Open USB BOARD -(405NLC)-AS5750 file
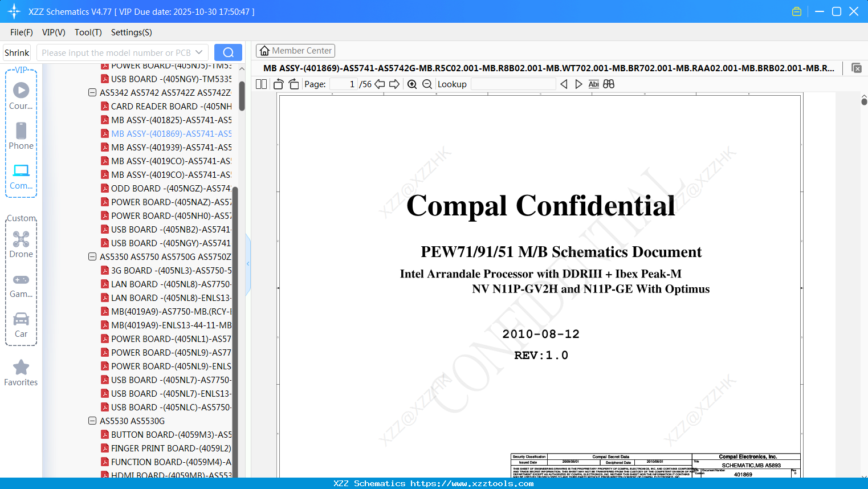Image resolution: width=868 pixels, height=489 pixels. [166, 407]
